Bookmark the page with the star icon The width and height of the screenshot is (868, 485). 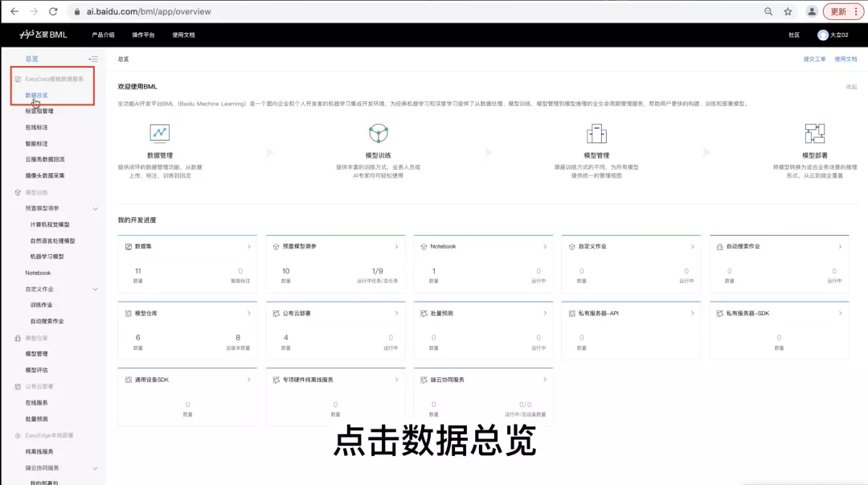coord(788,11)
